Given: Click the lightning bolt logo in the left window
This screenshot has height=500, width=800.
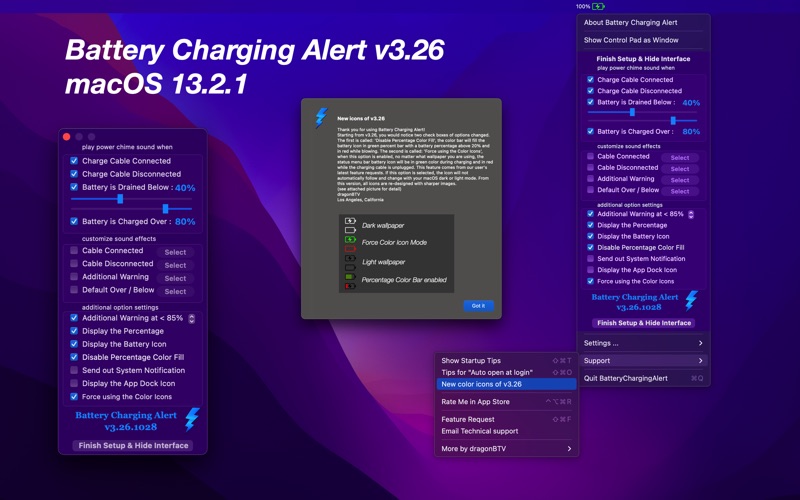Looking at the screenshot, I should point(192,419).
